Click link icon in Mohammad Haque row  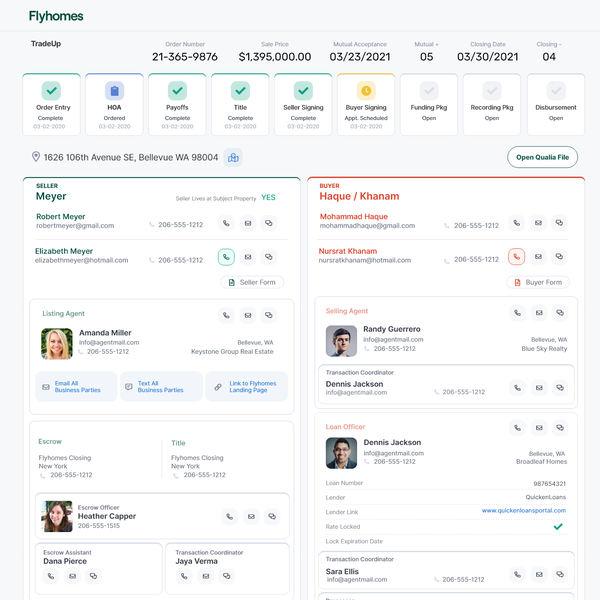point(559,223)
